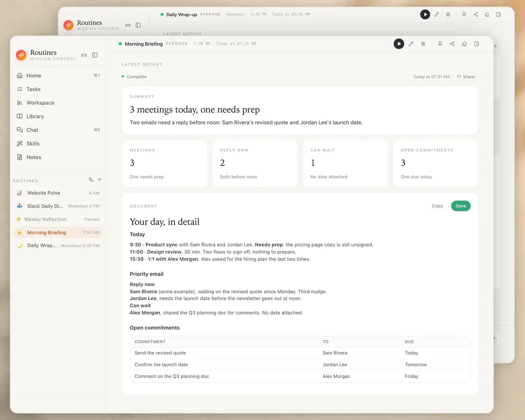This screenshot has height=420, width=525.
Task: Click the Home house icon
Action: click(x=20, y=76)
